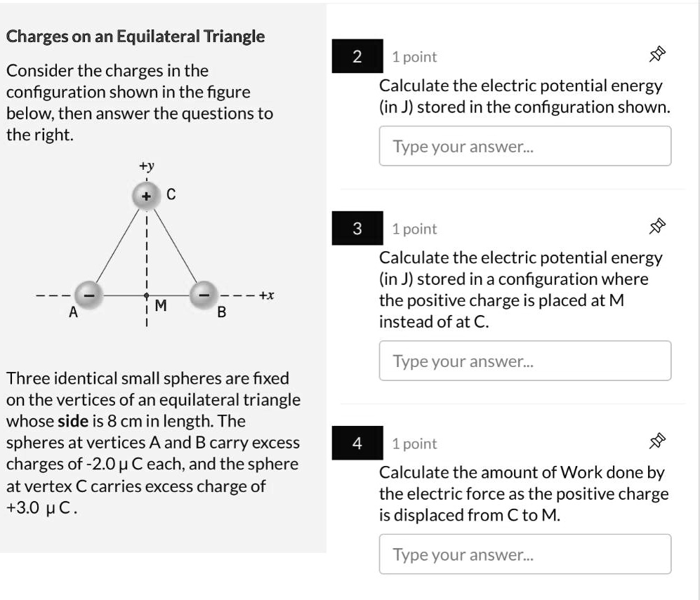Image resolution: width=700 pixels, height=600 pixels.
Task: Click the 1 point label on question 3
Action: pyautogui.click(x=414, y=228)
